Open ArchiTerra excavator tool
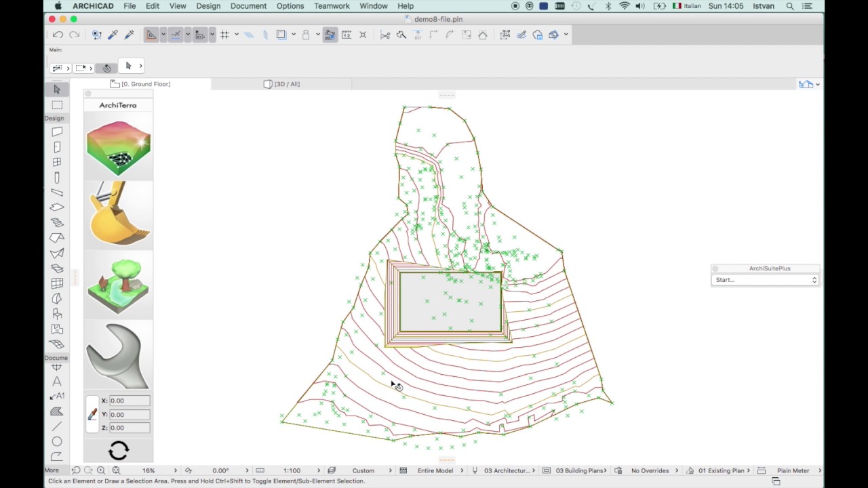This screenshot has height=488, width=868. point(118,214)
